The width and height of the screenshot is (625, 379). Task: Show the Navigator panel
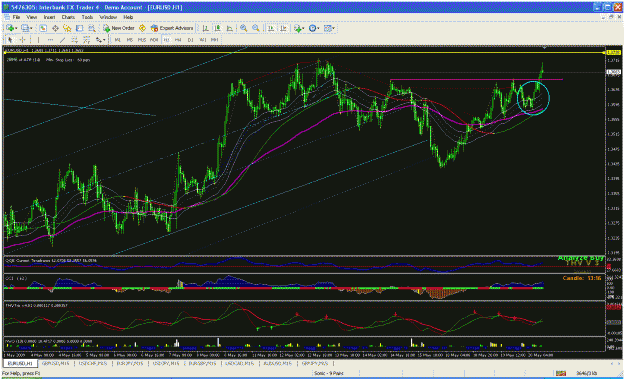coord(67,28)
